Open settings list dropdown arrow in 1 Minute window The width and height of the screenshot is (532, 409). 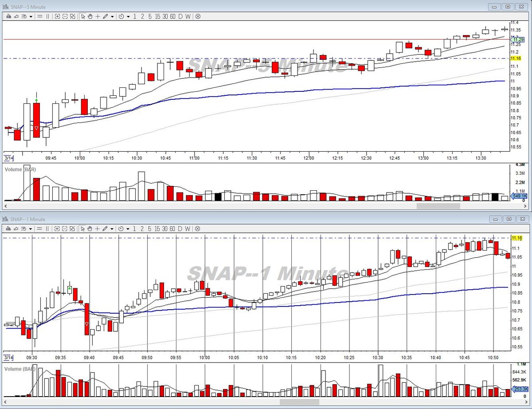pos(31,228)
